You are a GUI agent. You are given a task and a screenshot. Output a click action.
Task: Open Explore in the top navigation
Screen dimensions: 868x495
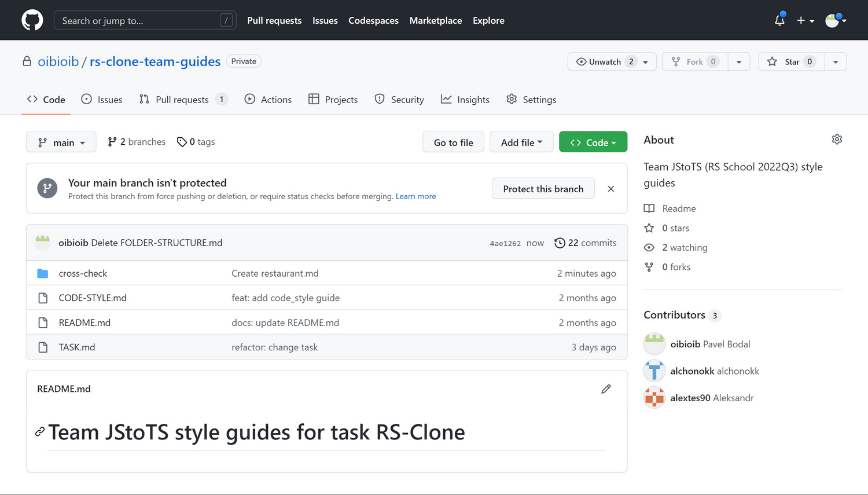coord(488,20)
